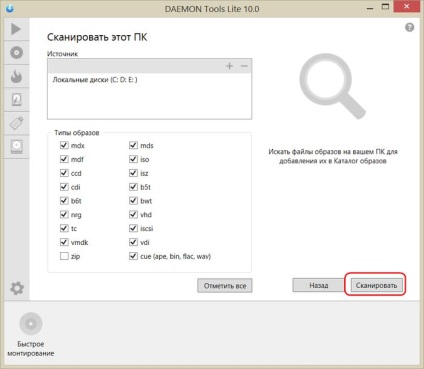Toggle cue (ape, bin, flac, wav) checkbox
This screenshot has width=424, height=369.
coord(133,256)
